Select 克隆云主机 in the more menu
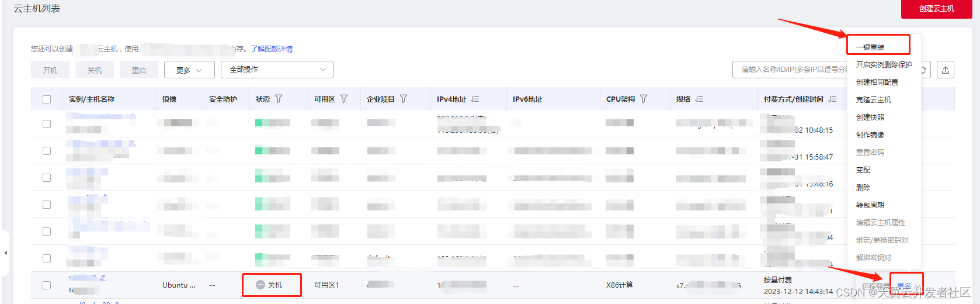The height and width of the screenshot is (304, 980). (x=873, y=99)
